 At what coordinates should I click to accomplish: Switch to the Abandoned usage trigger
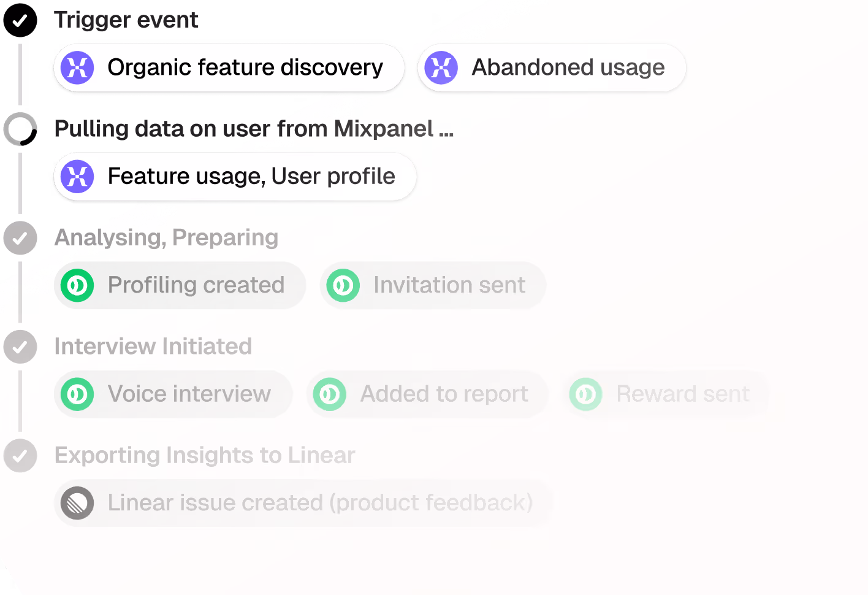551,68
